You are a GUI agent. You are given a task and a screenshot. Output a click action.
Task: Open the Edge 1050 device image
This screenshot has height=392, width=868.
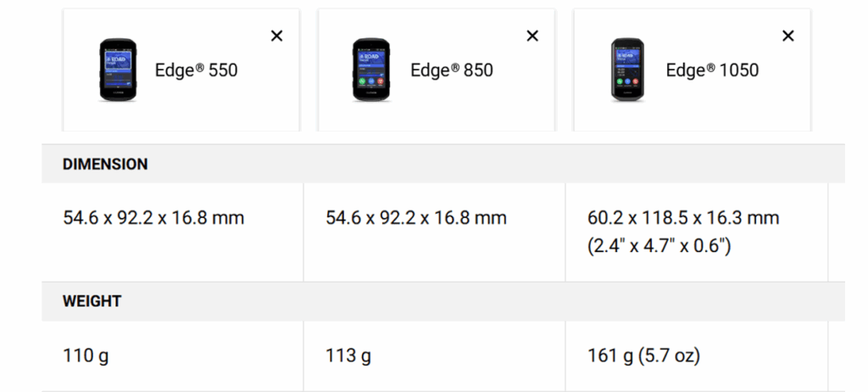tap(628, 70)
